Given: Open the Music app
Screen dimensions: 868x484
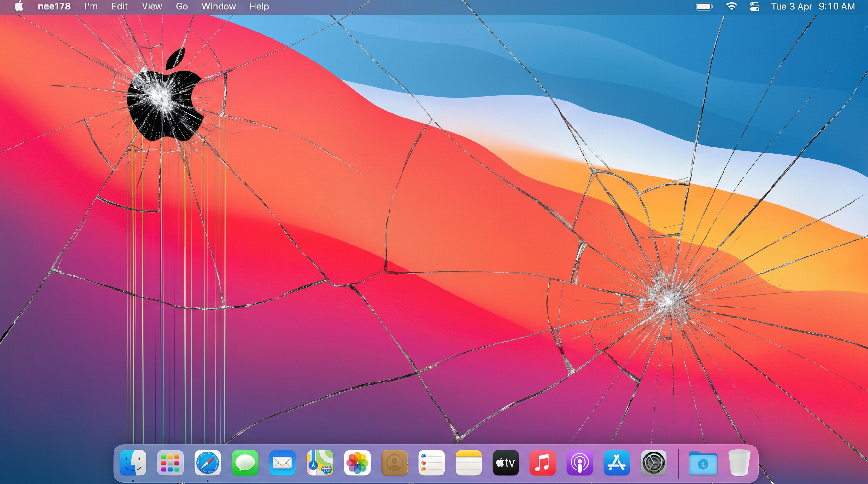Looking at the screenshot, I should pos(542,463).
